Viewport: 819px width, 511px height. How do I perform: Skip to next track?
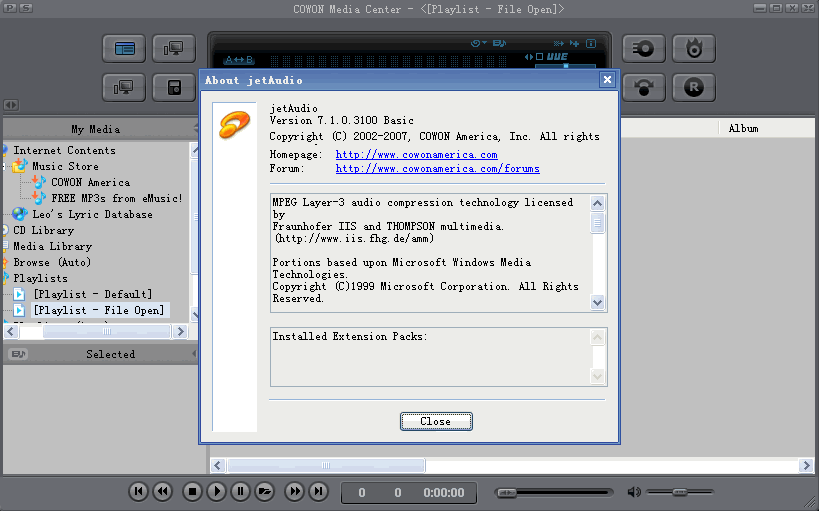click(319, 491)
